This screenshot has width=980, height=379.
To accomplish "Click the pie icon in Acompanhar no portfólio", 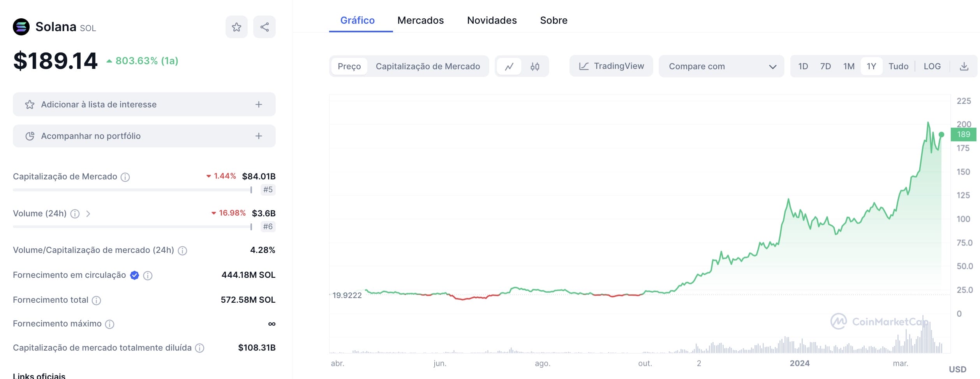I will click(x=30, y=136).
